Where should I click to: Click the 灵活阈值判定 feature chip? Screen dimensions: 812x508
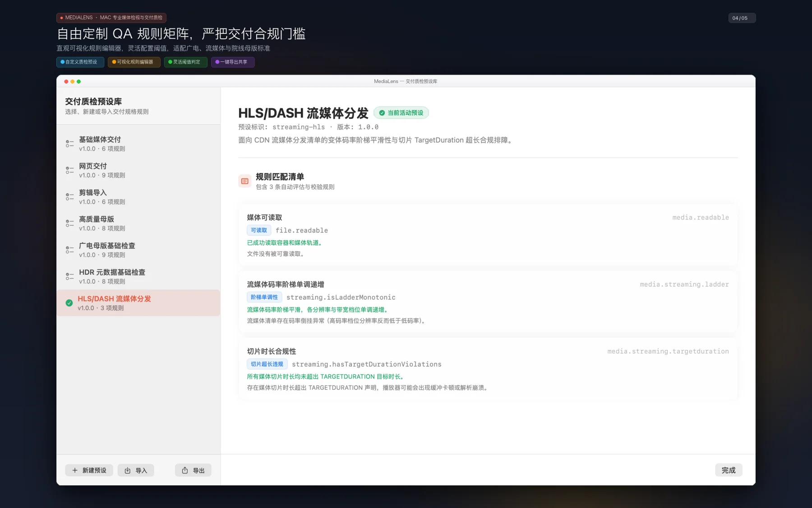coord(186,62)
